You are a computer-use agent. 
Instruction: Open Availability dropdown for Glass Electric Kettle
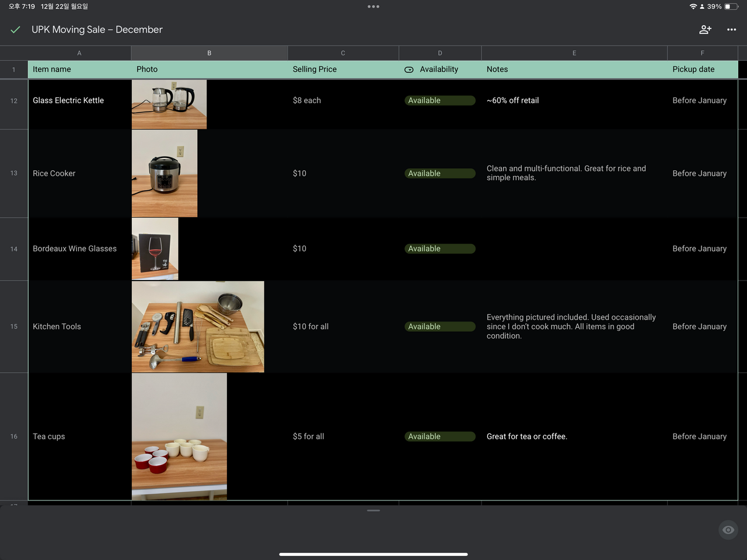(439, 101)
